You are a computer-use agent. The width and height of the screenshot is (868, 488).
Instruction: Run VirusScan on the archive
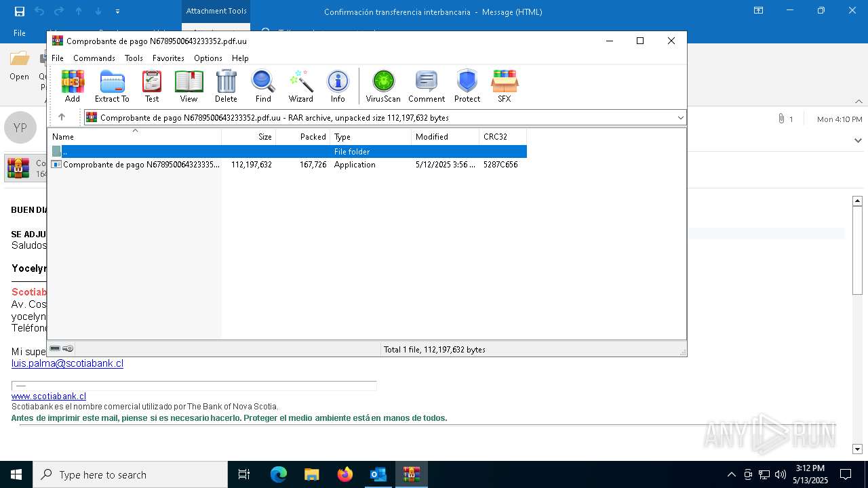point(383,86)
